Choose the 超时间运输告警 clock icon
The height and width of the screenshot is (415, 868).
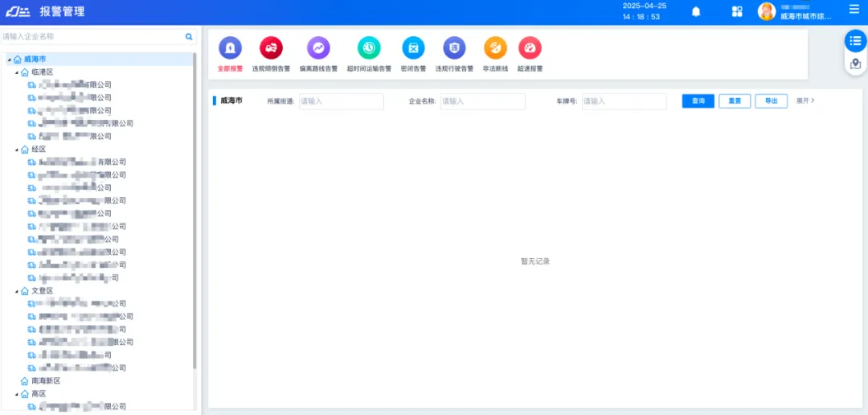[x=369, y=48]
